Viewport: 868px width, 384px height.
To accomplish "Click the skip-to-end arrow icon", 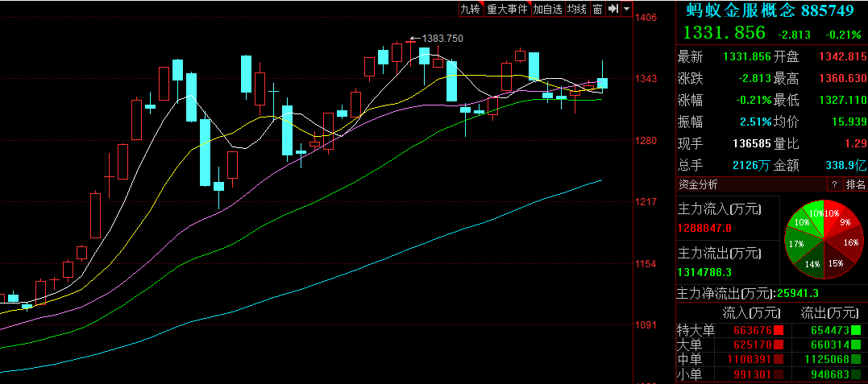I will (613, 9).
